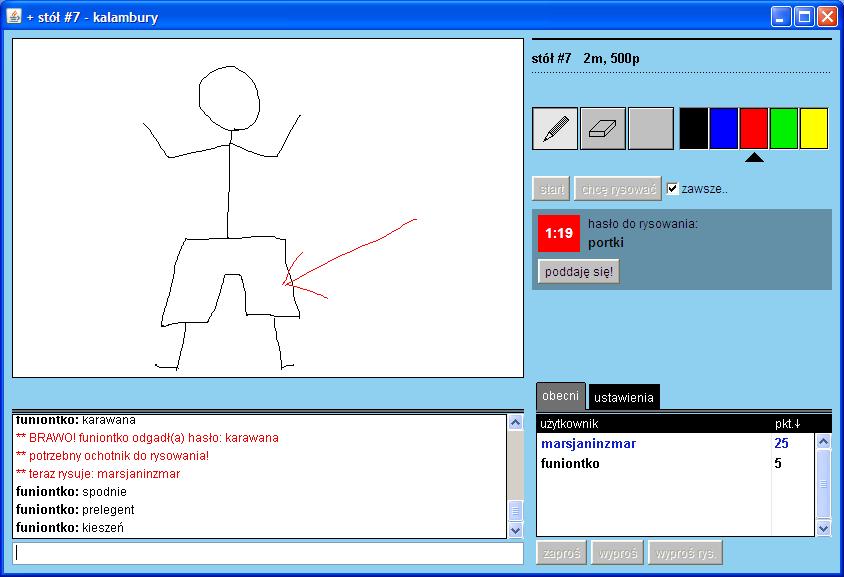Image resolution: width=844 pixels, height=577 pixels.
Task: Pick the blue color swatch
Action: [724, 128]
